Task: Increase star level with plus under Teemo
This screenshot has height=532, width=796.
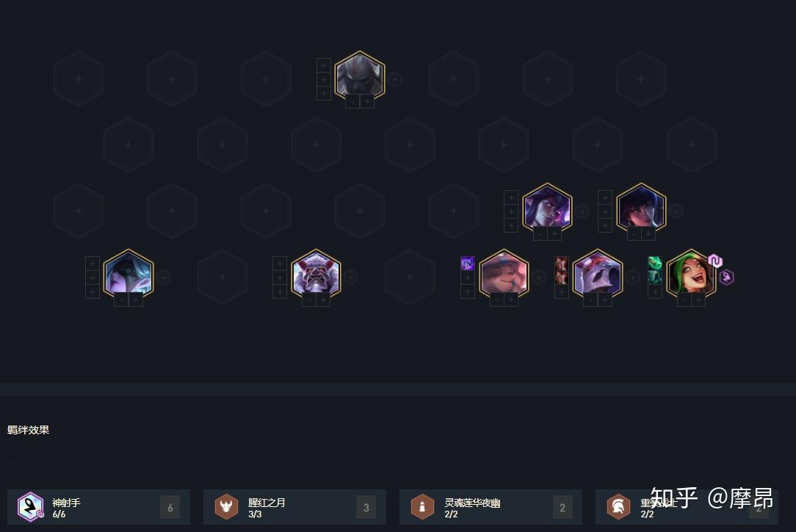Action: point(511,300)
